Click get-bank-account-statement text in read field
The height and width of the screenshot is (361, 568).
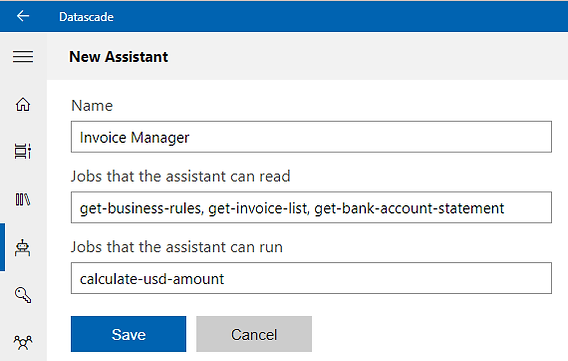tap(409, 208)
